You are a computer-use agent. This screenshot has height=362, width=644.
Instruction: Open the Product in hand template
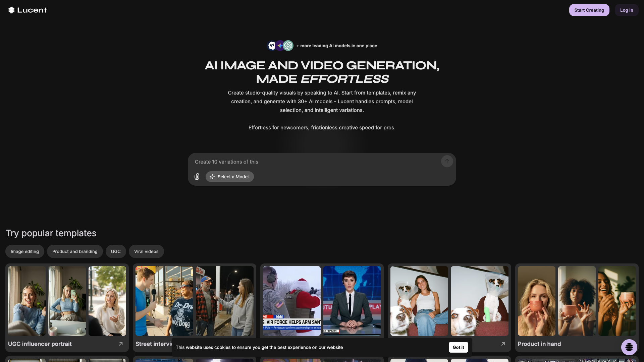539,344
